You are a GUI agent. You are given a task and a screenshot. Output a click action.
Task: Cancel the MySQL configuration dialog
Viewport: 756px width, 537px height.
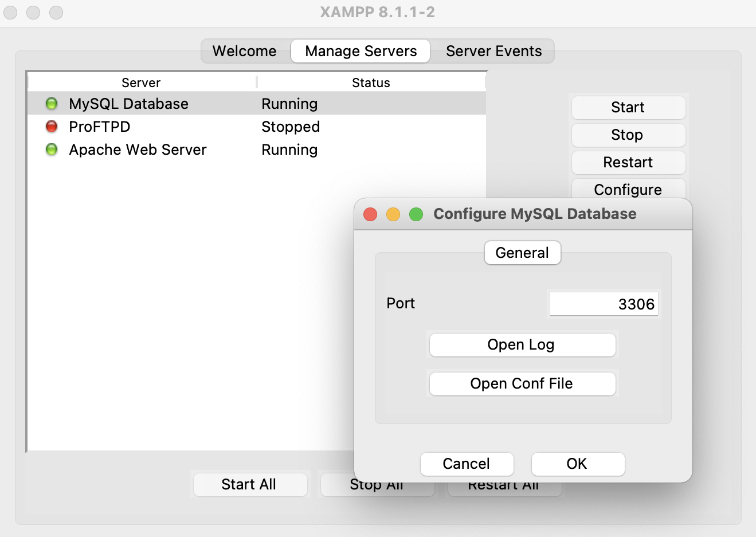click(467, 464)
